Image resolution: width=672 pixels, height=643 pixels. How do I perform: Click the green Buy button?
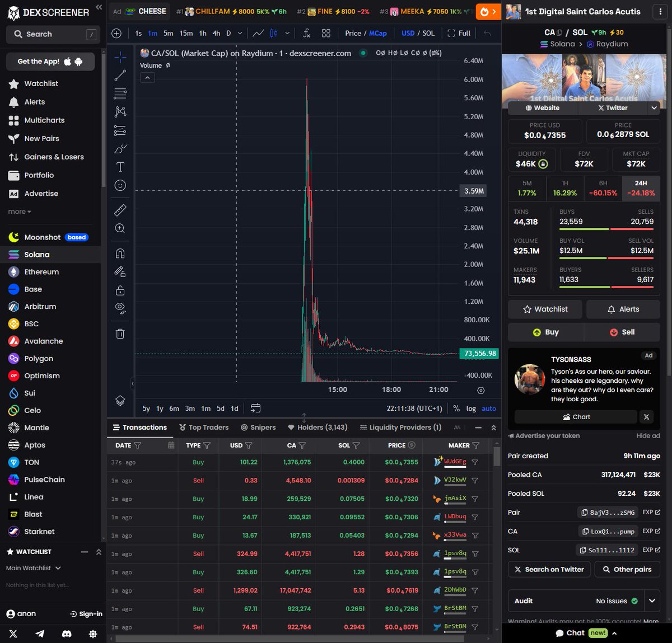coord(545,332)
